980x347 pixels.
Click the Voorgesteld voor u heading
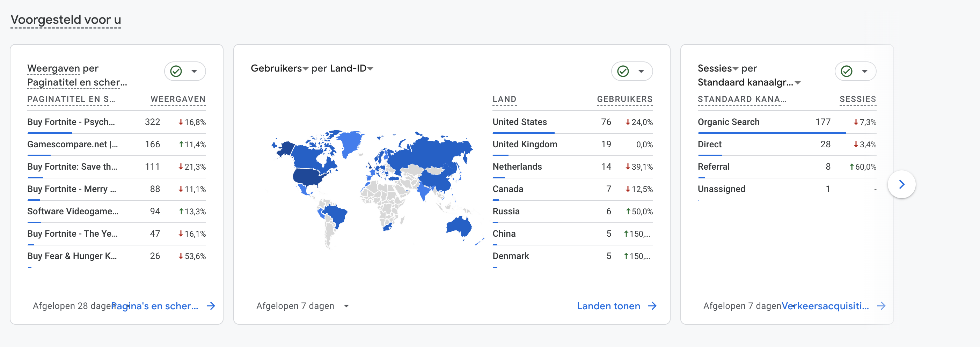[x=66, y=20]
